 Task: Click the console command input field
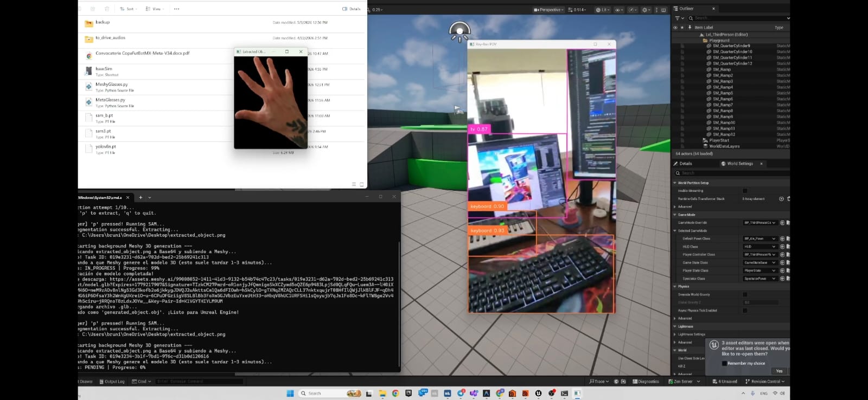coord(199,382)
